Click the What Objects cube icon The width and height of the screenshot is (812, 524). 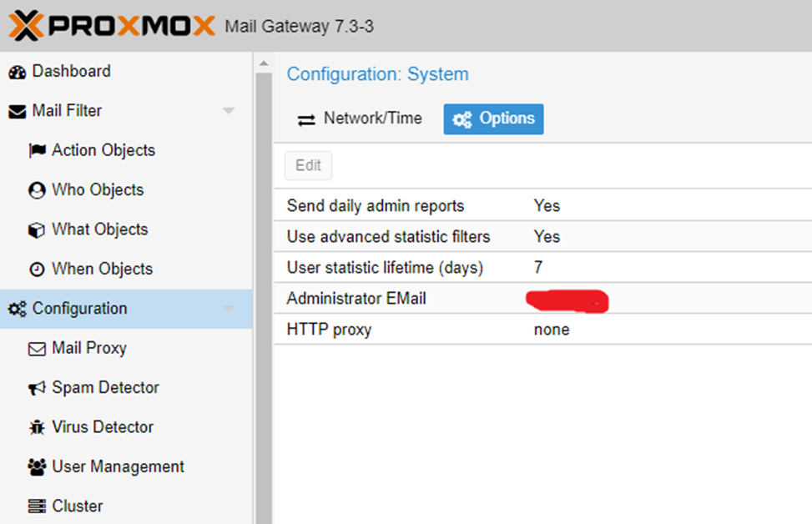point(36,230)
